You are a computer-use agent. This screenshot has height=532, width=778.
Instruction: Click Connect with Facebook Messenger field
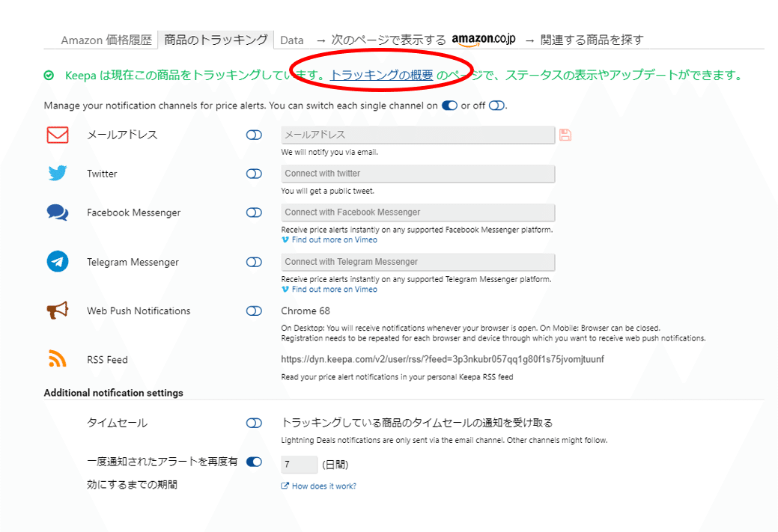[418, 213]
